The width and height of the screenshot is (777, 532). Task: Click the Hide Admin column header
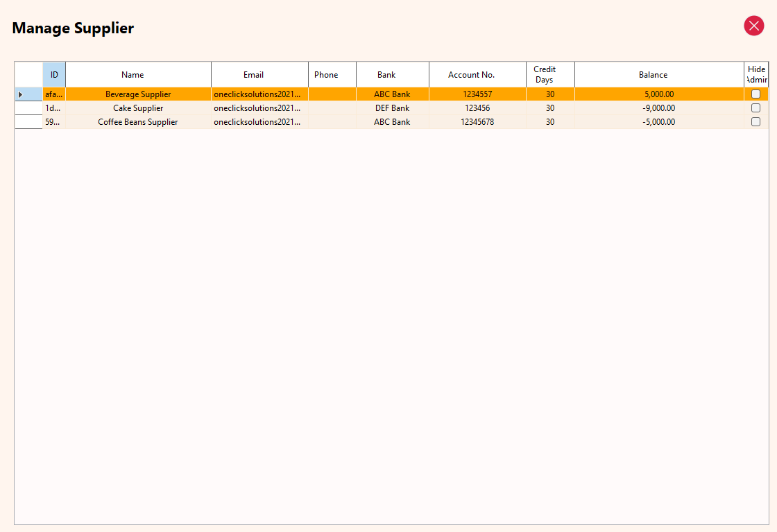tap(756, 75)
